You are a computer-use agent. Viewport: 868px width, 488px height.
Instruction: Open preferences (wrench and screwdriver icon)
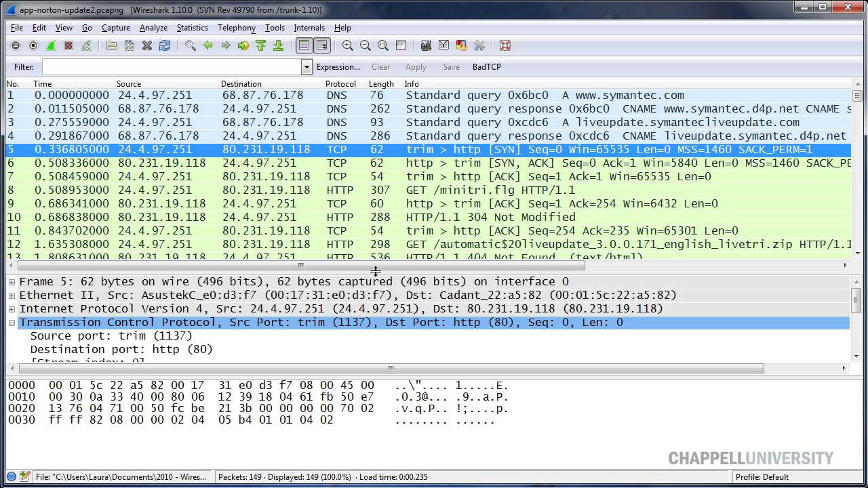479,45
